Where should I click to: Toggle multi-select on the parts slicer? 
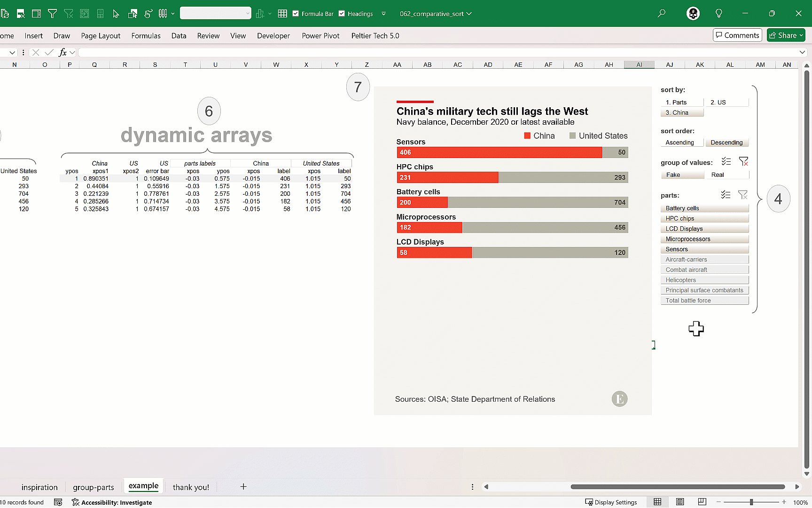[726, 195]
